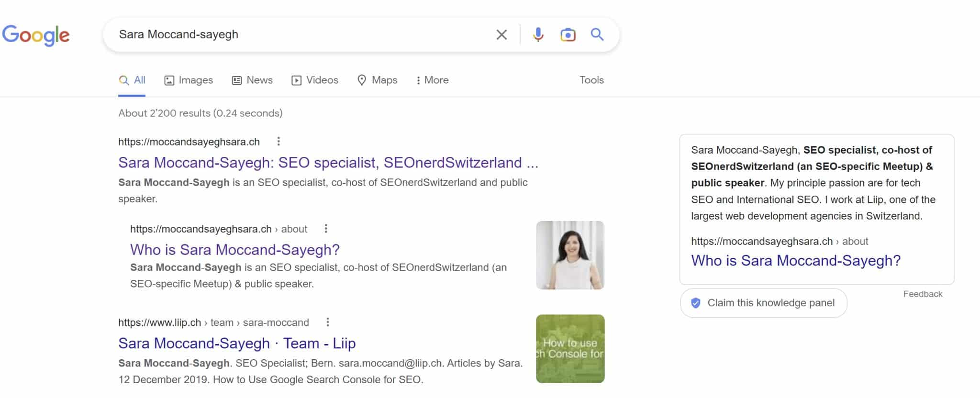Click the liip.ch team sara-moccand URL
The image size is (980, 398).
(x=213, y=322)
